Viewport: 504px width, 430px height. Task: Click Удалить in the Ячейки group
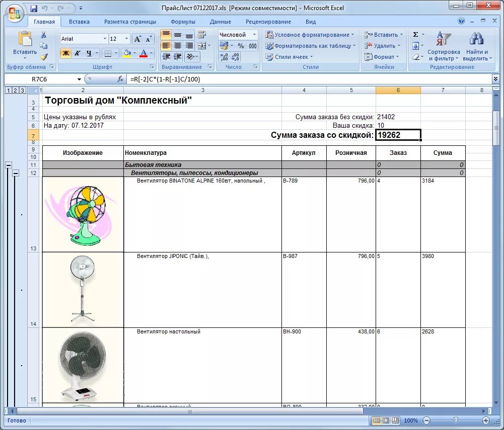tap(383, 46)
